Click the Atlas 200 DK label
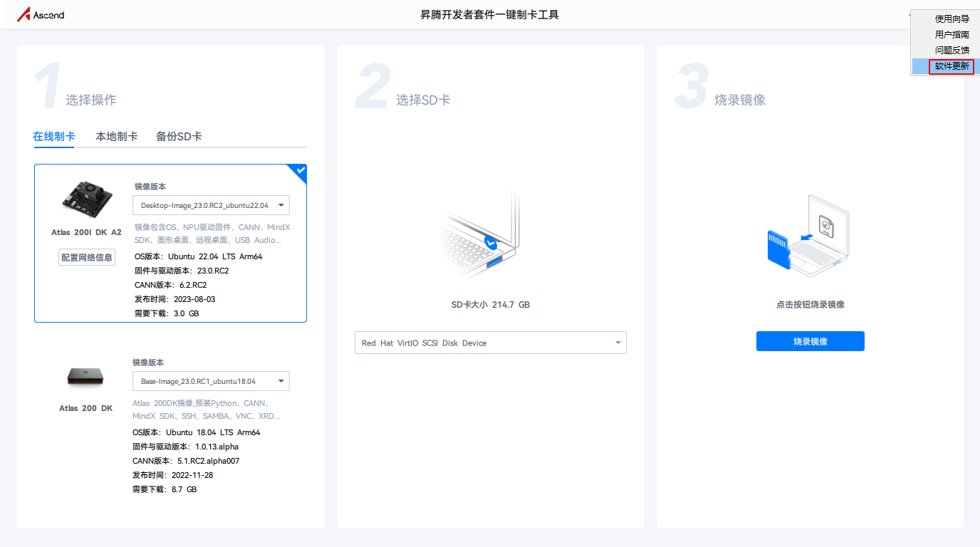 pos(86,408)
